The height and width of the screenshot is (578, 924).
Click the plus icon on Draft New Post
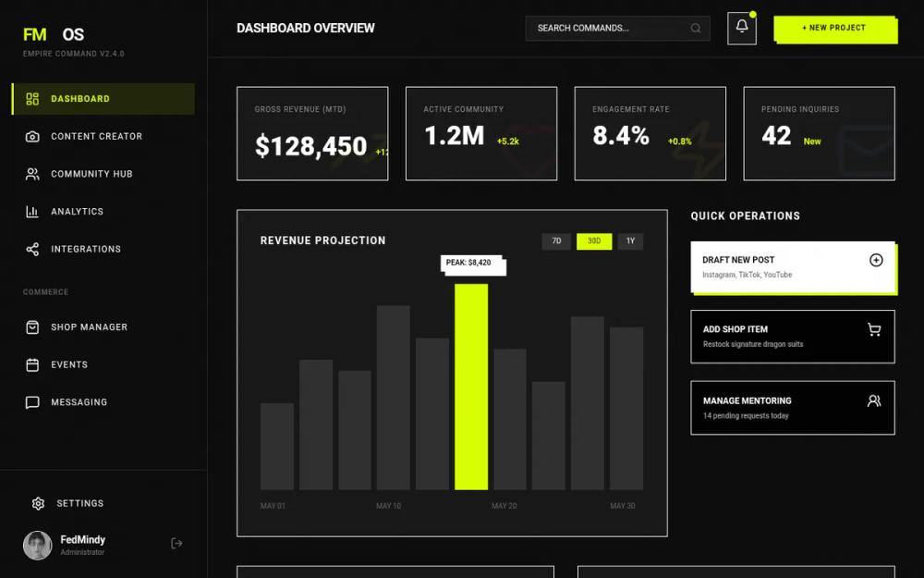pyautogui.click(x=874, y=261)
